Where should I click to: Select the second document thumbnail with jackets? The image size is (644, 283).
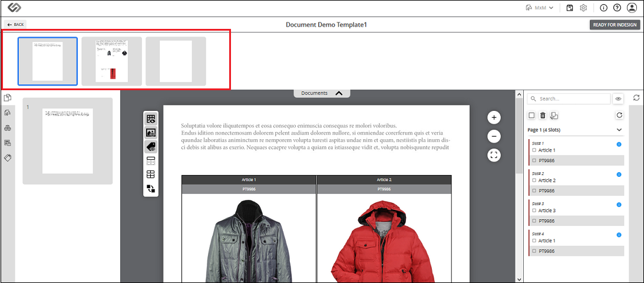point(112,61)
